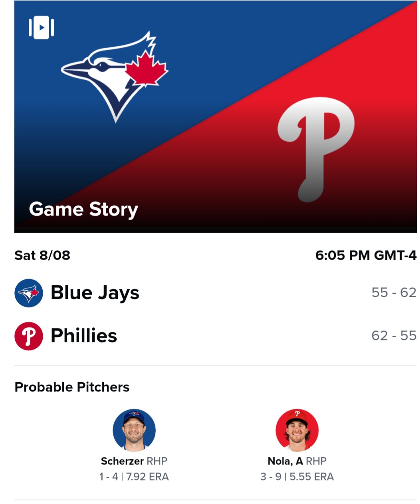
Task: Tap Nola's 3 - 9 5.55 ERA stats
Action: (x=297, y=477)
